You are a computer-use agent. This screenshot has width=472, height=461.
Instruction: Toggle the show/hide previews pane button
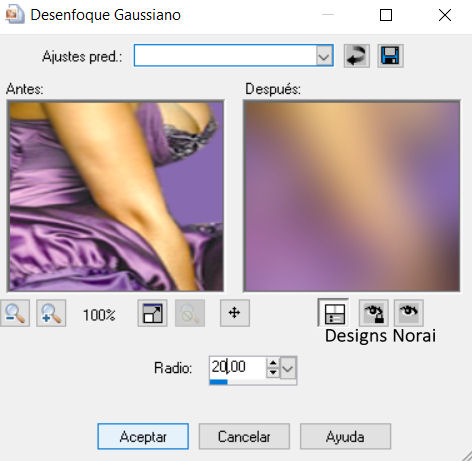pyautogui.click(x=333, y=313)
